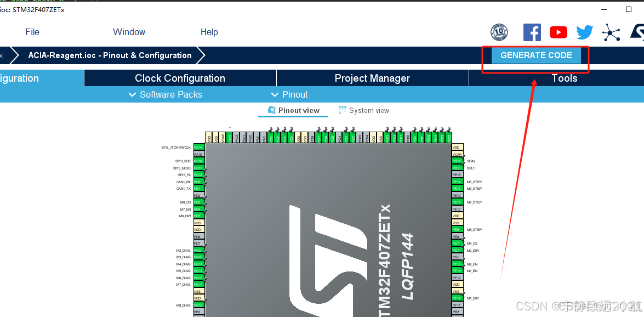Click the PG14 pin labeled M7_DIAG
The width and height of the screenshot is (644, 317).
[x=199, y=285]
